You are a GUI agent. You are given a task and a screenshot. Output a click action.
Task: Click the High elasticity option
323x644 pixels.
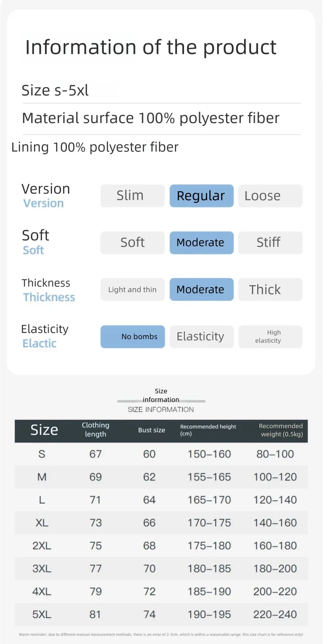(270, 337)
